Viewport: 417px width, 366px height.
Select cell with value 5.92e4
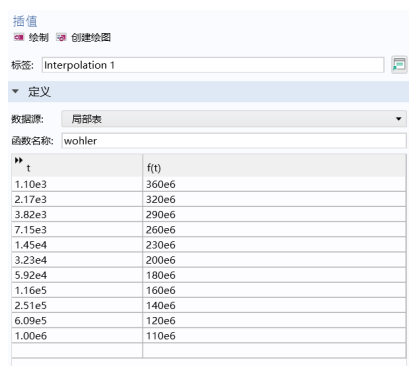point(77,275)
